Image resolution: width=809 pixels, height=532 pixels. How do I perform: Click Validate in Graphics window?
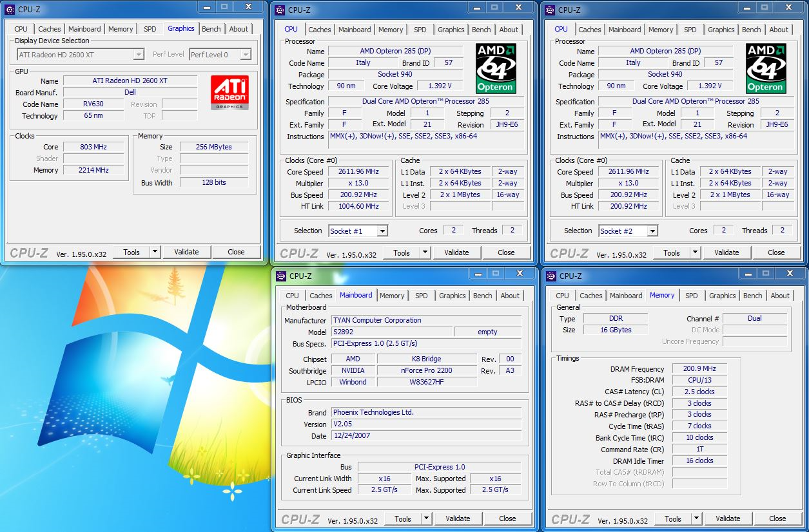click(x=186, y=252)
